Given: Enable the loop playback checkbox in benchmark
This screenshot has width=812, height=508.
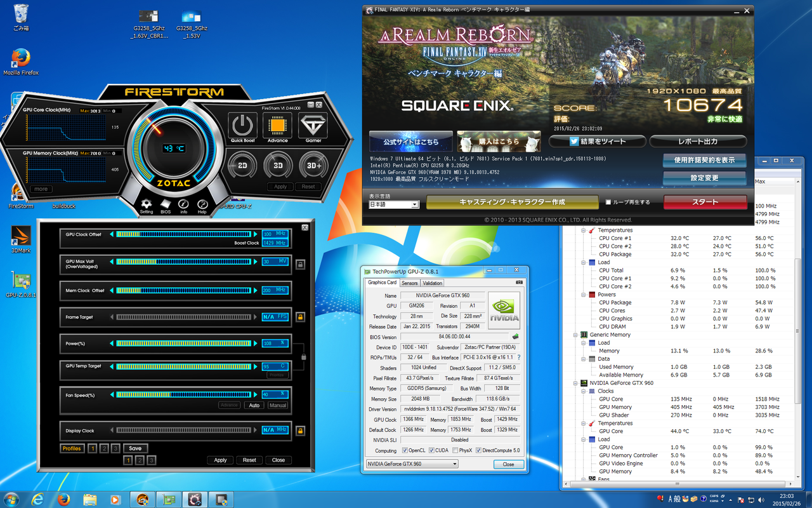Looking at the screenshot, I should point(608,202).
